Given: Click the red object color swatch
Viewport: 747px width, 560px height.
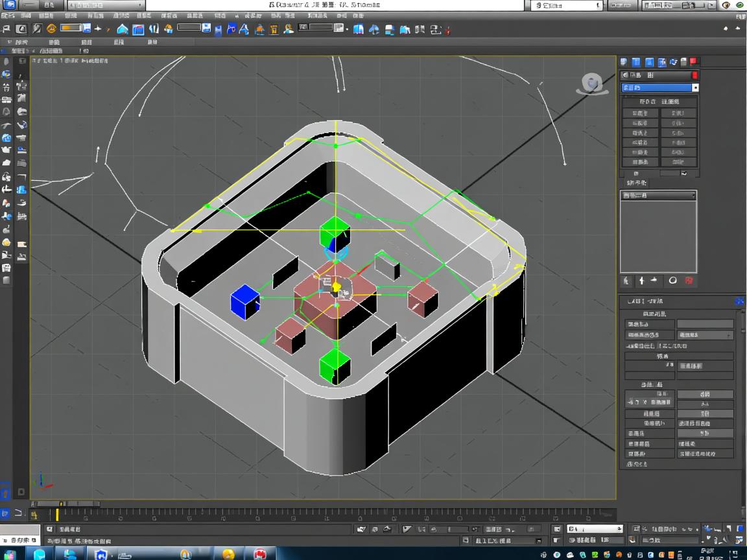Looking at the screenshot, I should (x=694, y=75).
